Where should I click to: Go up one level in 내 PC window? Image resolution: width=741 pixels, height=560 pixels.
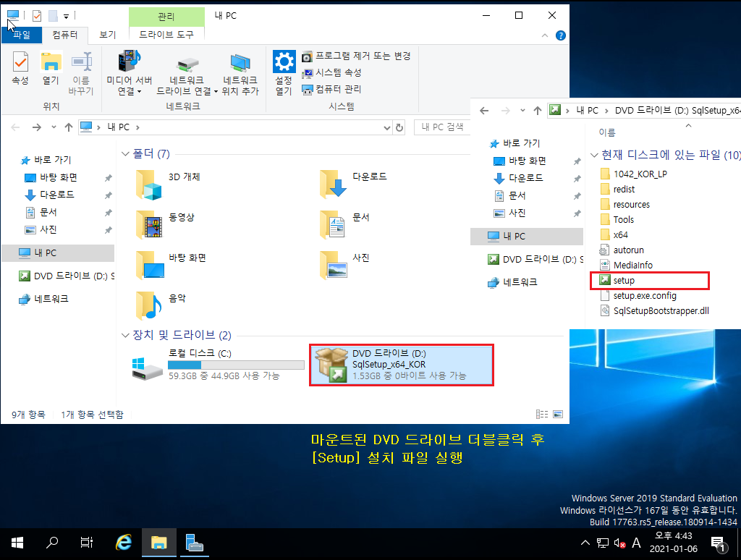[x=69, y=127]
